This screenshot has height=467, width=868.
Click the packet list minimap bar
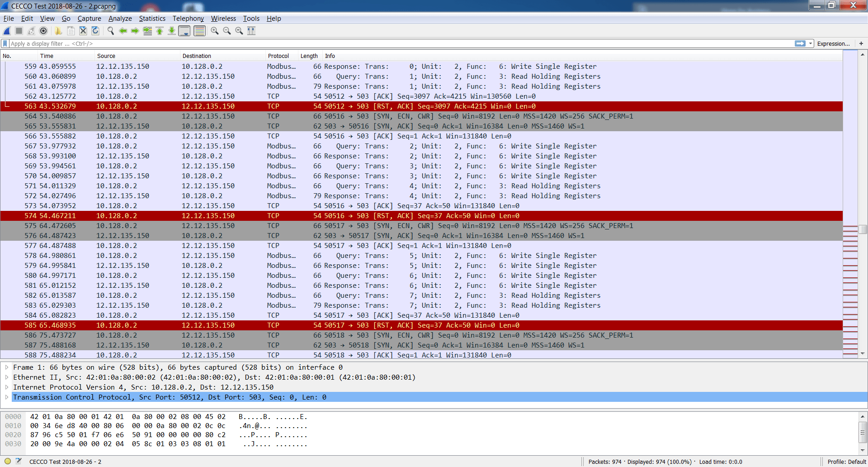(x=850, y=205)
